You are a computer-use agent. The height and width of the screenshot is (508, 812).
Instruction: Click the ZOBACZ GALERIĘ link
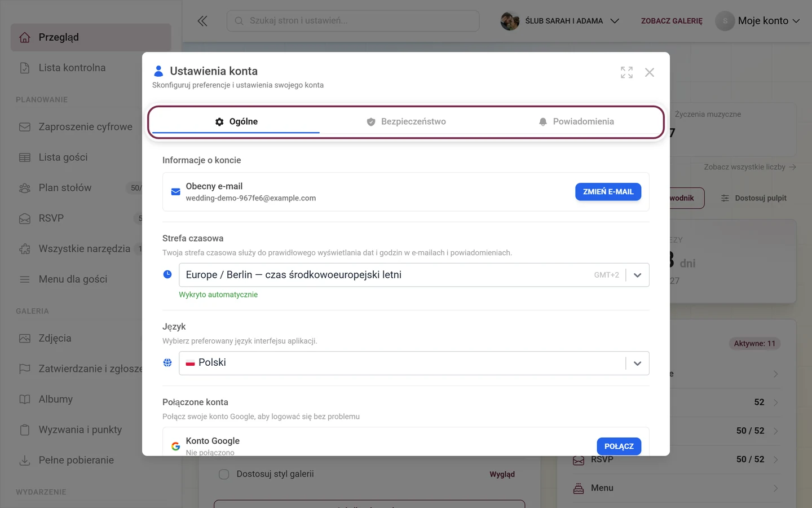pyautogui.click(x=672, y=21)
